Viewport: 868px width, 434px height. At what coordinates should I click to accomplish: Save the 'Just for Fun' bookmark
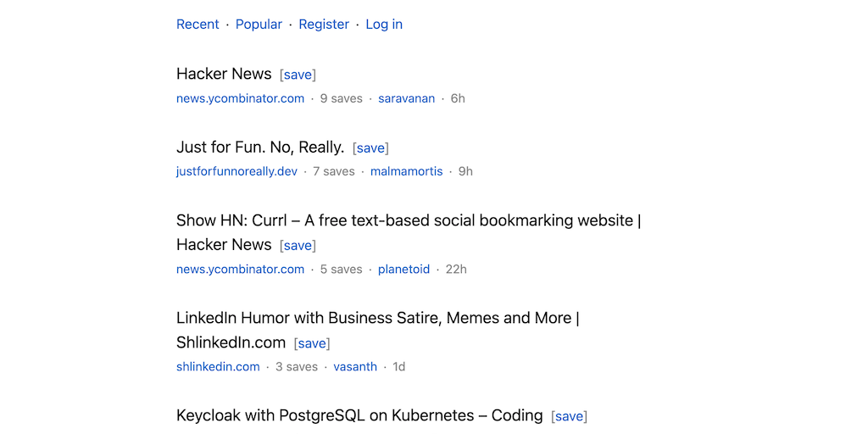370,148
